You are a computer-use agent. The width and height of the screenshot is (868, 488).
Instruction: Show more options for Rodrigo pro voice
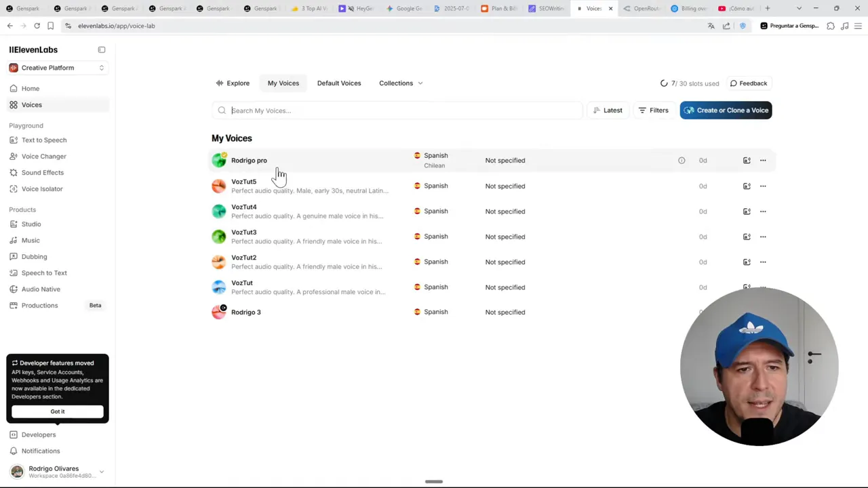762,160
